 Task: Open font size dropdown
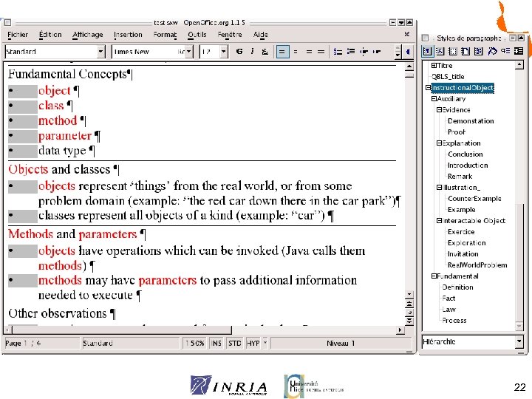tap(224, 52)
